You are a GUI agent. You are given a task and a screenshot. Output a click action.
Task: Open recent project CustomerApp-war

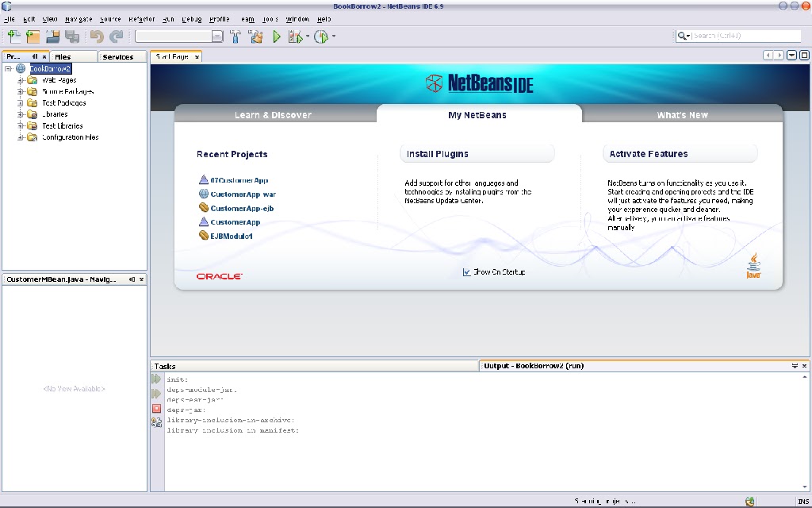(x=243, y=194)
